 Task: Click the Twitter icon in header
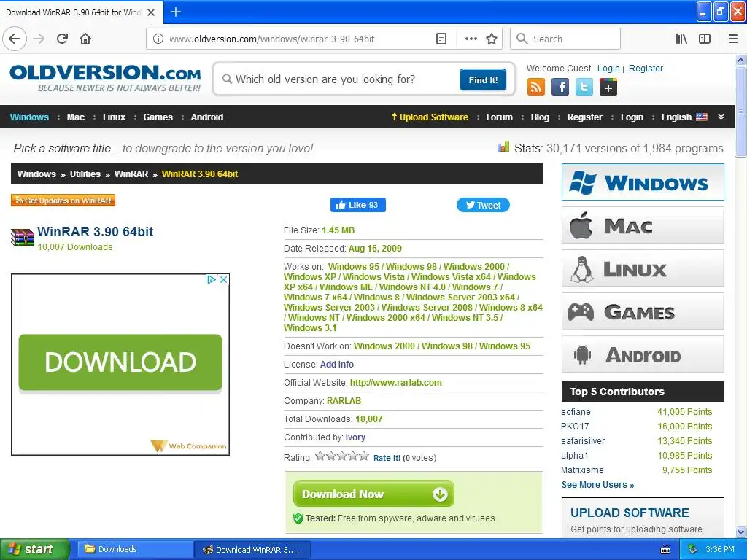point(584,87)
